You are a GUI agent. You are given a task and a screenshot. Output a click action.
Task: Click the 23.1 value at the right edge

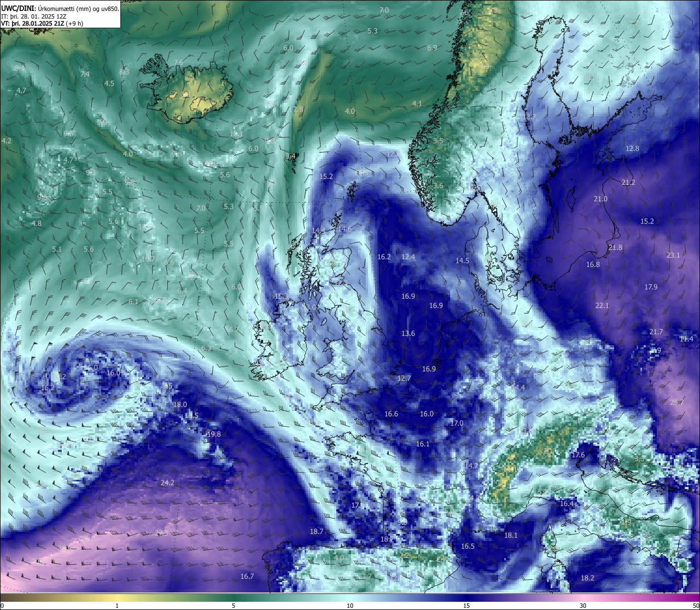point(673,255)
